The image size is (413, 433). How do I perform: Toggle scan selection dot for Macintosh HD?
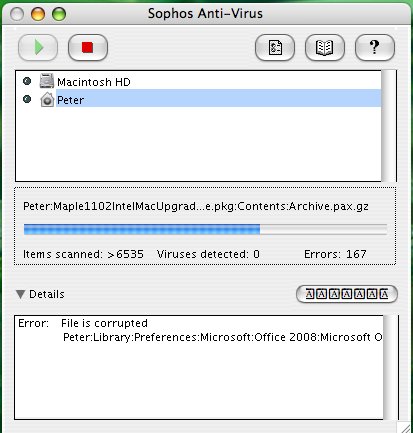point(27,81)
